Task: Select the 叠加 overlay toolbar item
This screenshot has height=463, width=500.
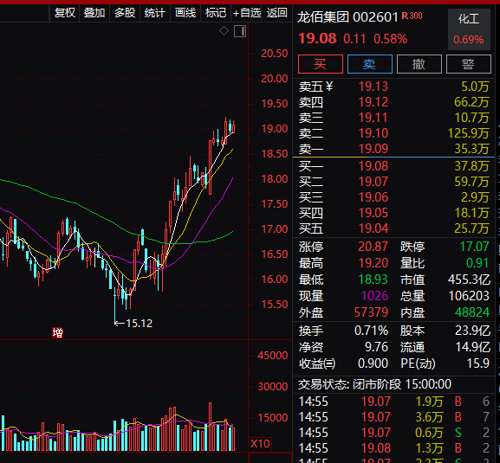Action: click(x=94, y=13)
